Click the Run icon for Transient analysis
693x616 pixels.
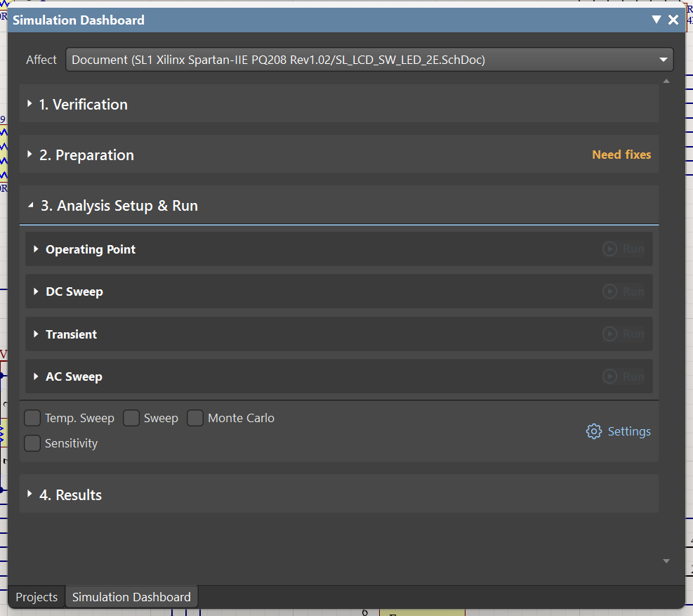[x=609, y=334]
